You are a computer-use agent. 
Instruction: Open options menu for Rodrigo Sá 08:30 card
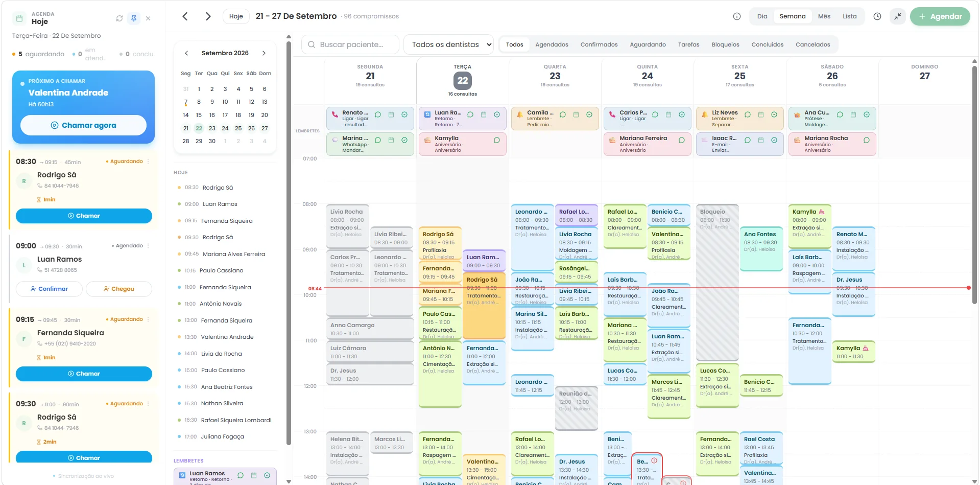pyautogui.click(x=148, y=161)
